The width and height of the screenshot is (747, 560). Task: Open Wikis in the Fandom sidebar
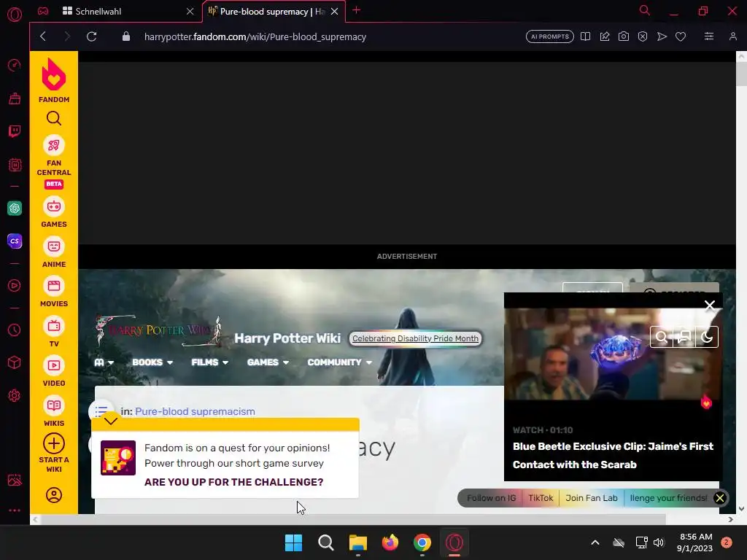click(54, 411)
